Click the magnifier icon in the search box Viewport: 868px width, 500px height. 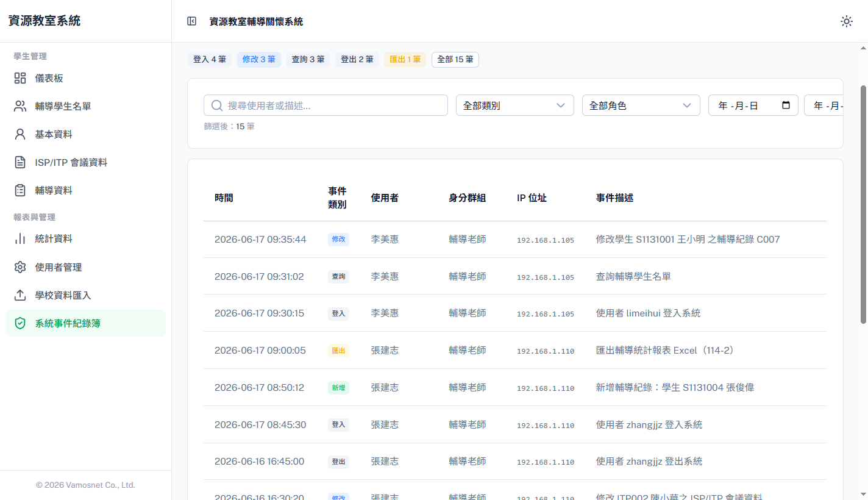click(216, 105)
